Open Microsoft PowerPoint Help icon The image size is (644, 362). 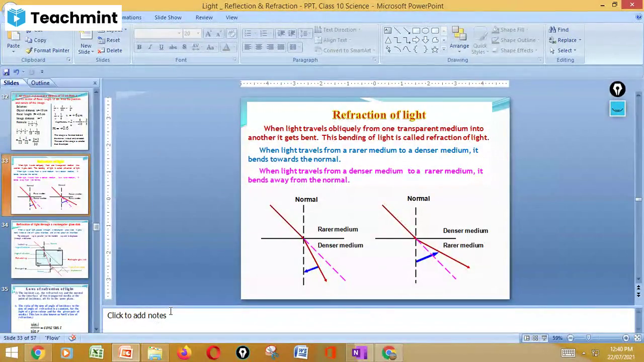pyautogui.click(x=639, y=17)
